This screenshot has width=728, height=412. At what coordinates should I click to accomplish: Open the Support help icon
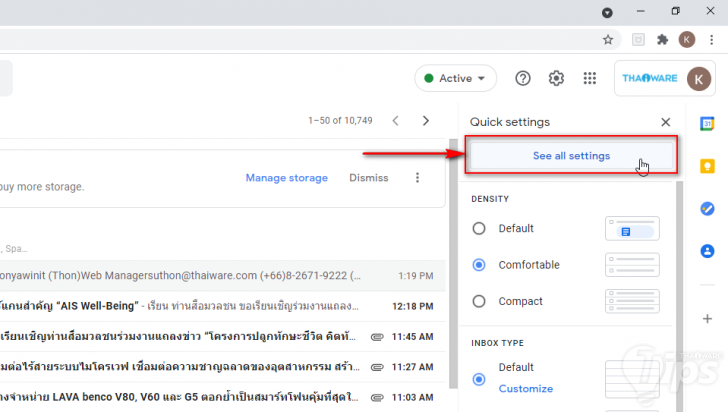tap(523, 78)
